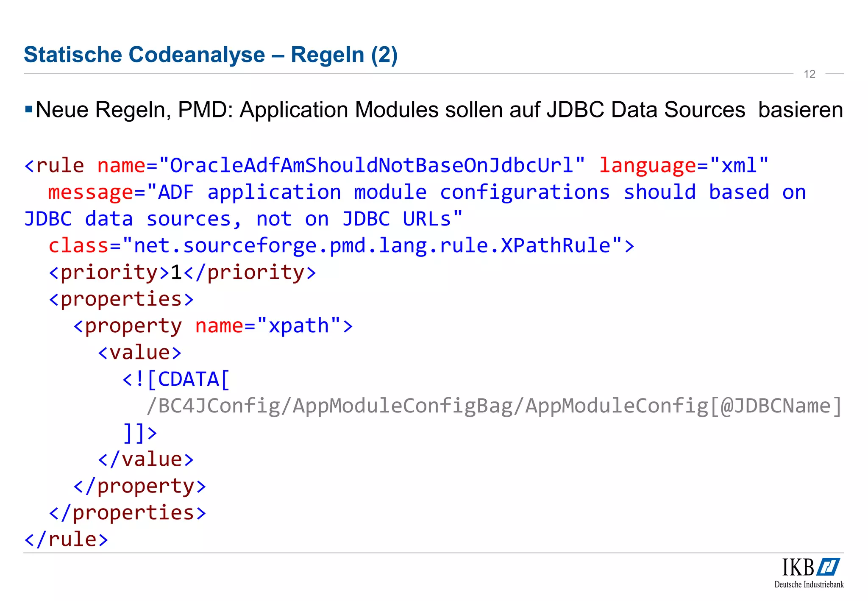
Task: Click the closing </value> tag
Action: tap(146, 459)
